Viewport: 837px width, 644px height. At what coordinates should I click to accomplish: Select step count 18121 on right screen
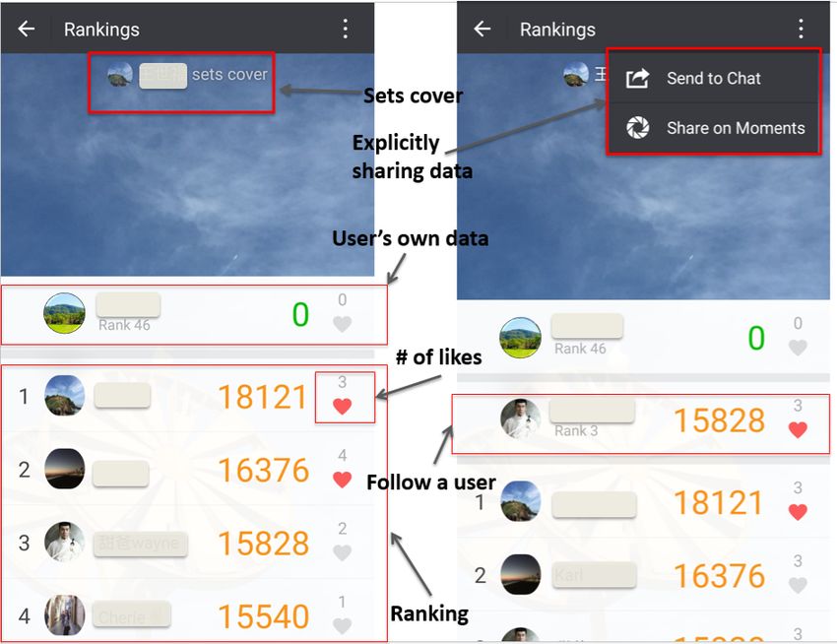click(719, 502)
